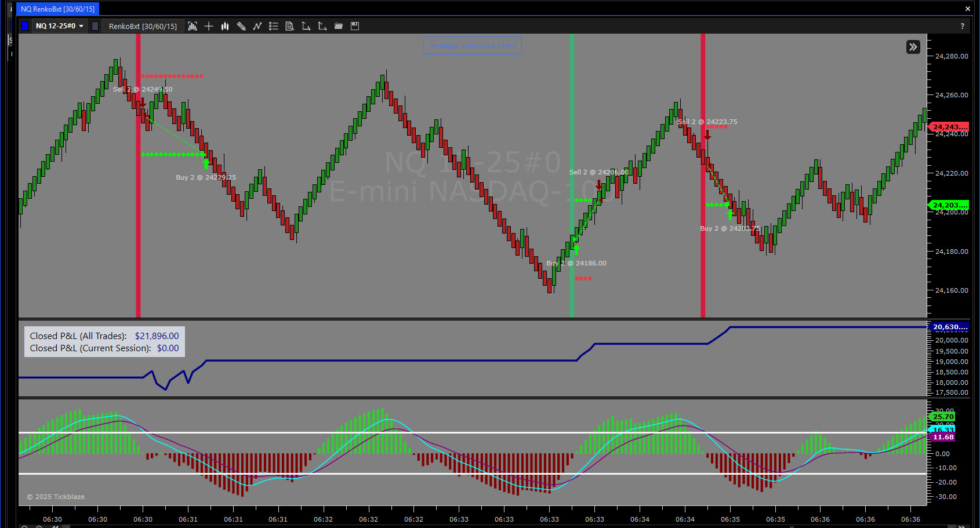Select the pencil drawing tools icon
Viewport: 980px width, 528px height.
(241, 26)
